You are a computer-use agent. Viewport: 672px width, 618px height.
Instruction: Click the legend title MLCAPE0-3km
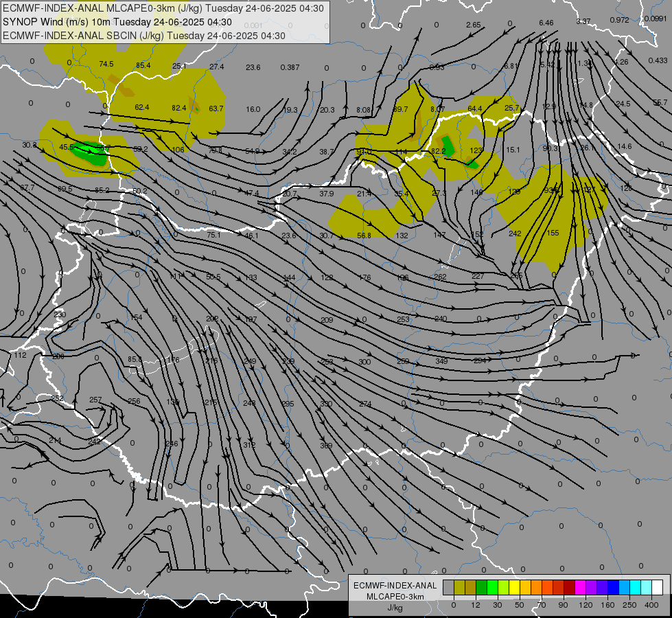(x=395, y=597)
